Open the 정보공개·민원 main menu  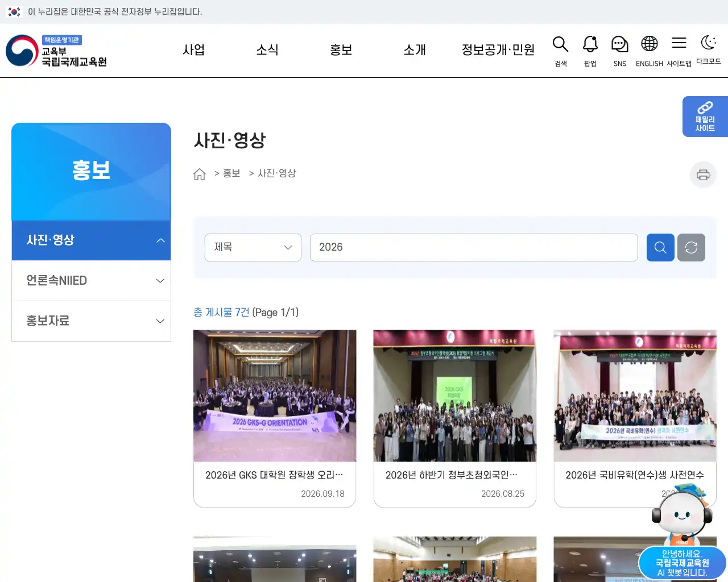[x=498, y=50]
